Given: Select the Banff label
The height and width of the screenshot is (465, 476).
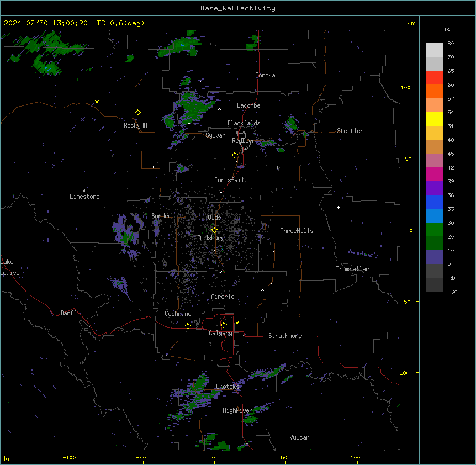Looking at the screenshot, I should (68, 313).
